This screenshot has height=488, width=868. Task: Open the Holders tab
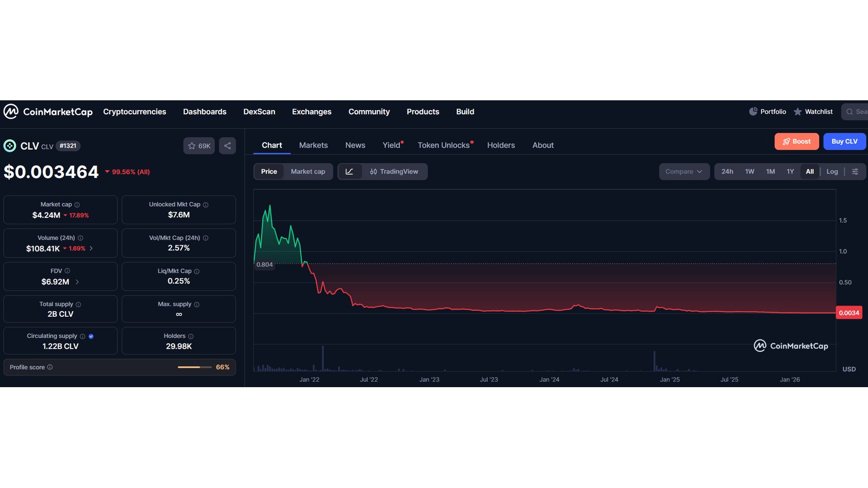501,145
